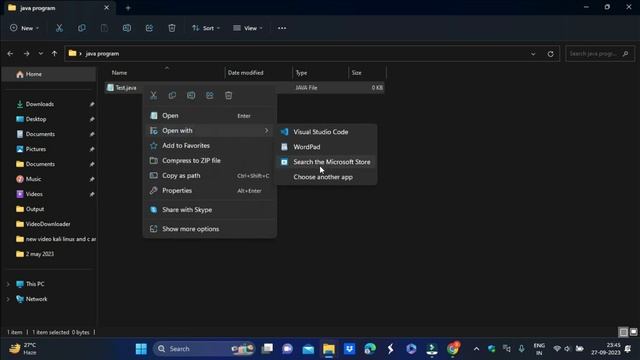The height and width of the screenshot is (360, 640).
Task: Click the Cut icon in the toolbar
Action: (59, 28)
